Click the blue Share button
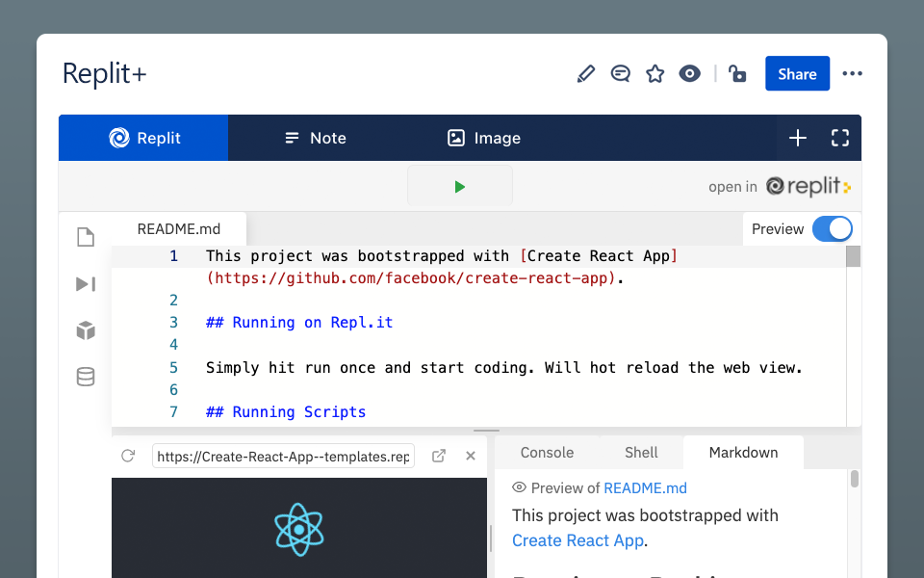The height and width of the screenshot is (578, 924). (797, 74)
